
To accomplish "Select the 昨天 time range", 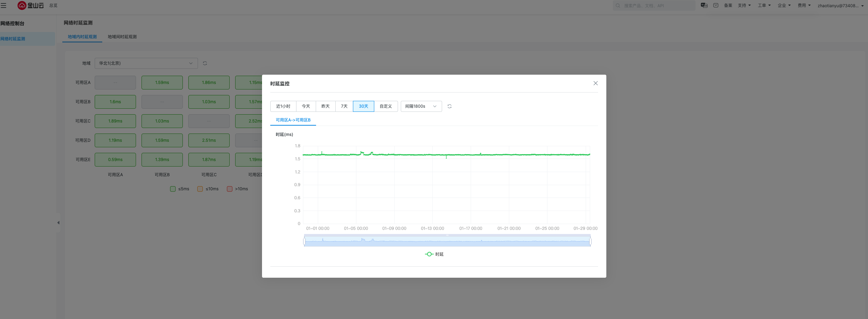I will pos(325,106).
